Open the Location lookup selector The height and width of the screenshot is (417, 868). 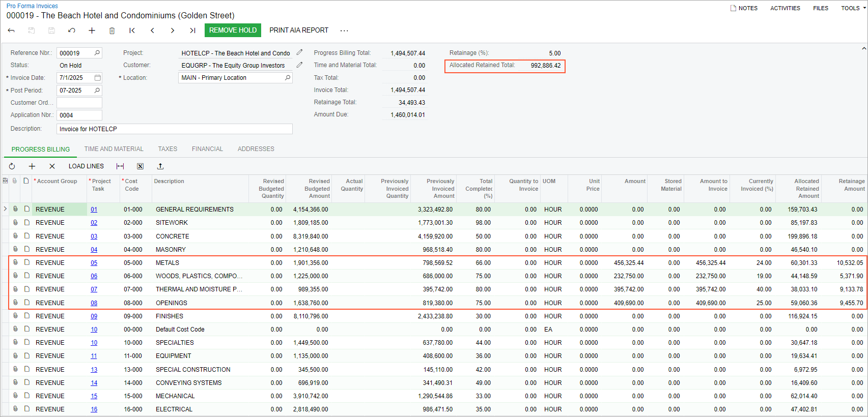click(288, 78)
